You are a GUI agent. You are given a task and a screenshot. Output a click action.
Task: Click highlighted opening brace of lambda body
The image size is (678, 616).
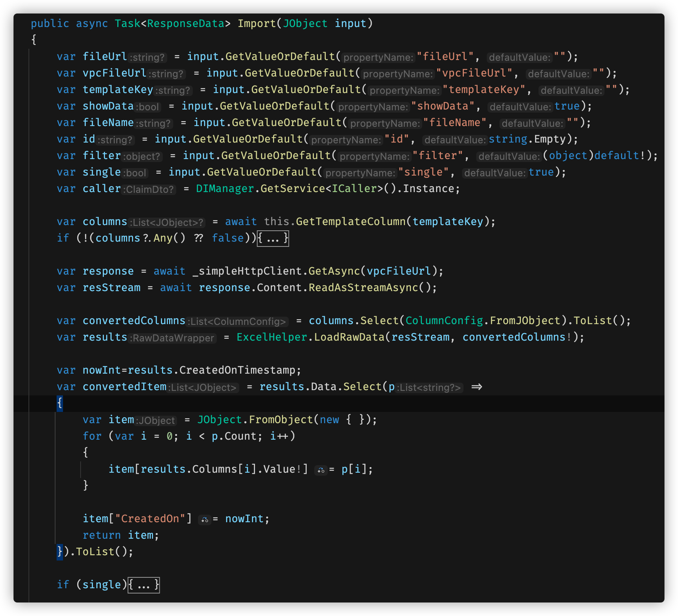point(60,403)
